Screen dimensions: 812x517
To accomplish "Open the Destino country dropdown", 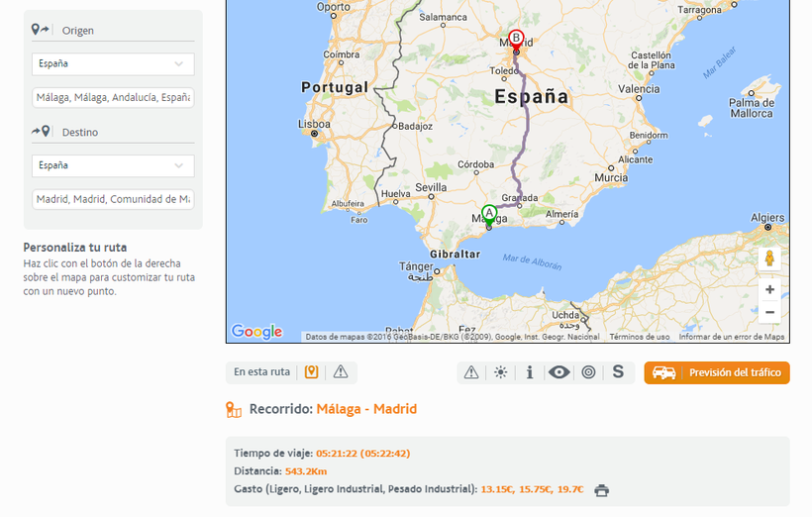I will point(113,165).
